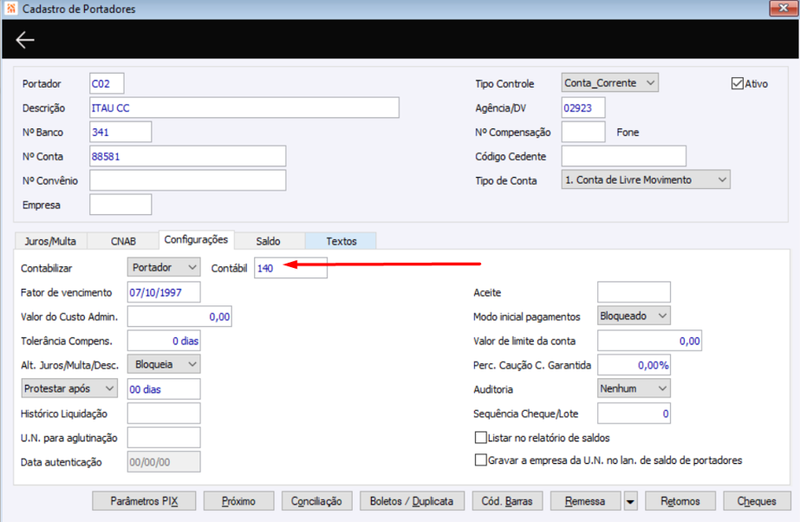Click the Aceite field
Image resolution: width=800 pixels, height=522 pixels.
point(634,292)
